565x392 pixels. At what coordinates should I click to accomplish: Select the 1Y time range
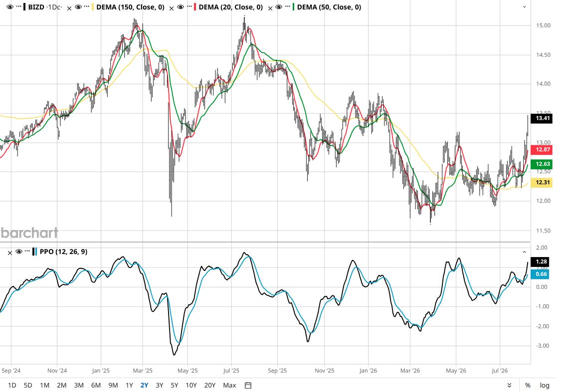(x=129, y=385)
